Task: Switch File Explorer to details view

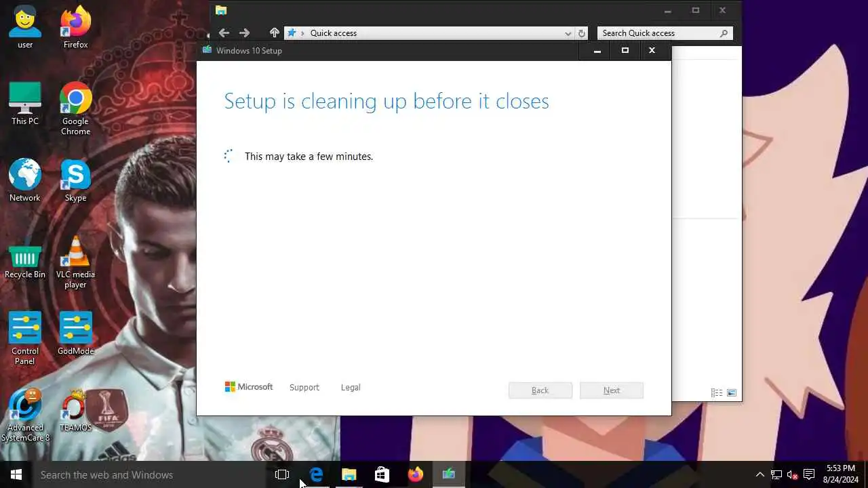Action: (716, 392)
